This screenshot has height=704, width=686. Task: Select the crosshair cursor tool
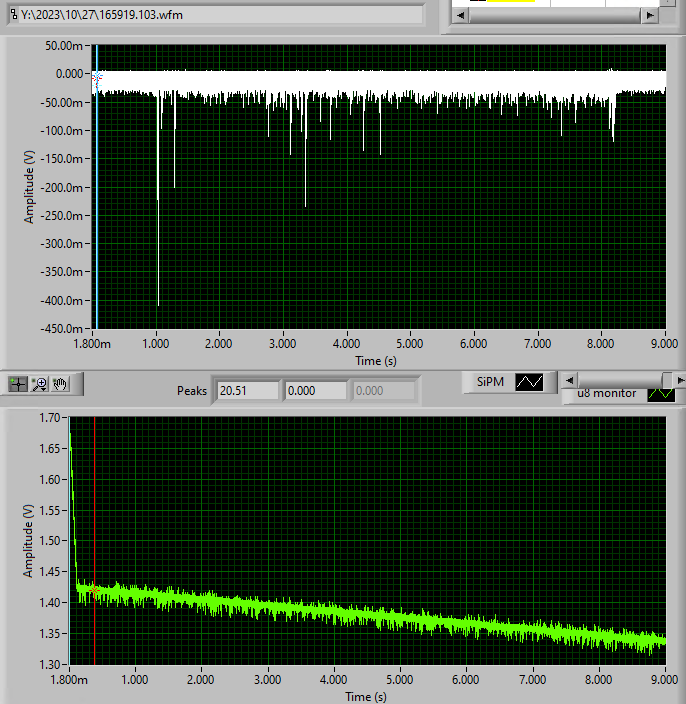click(x=18, y=384)
